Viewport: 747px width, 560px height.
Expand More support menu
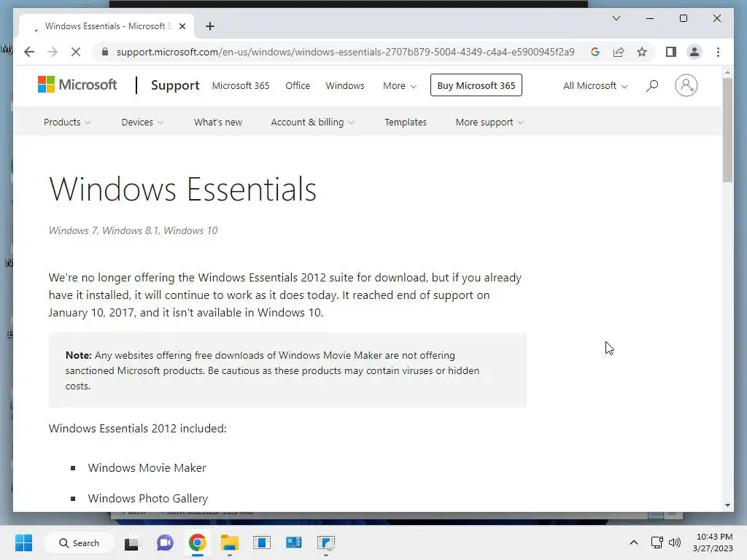489,122
